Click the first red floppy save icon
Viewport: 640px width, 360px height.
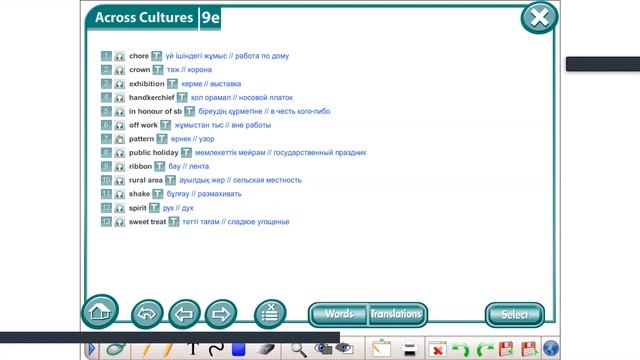tap(506, 349)
